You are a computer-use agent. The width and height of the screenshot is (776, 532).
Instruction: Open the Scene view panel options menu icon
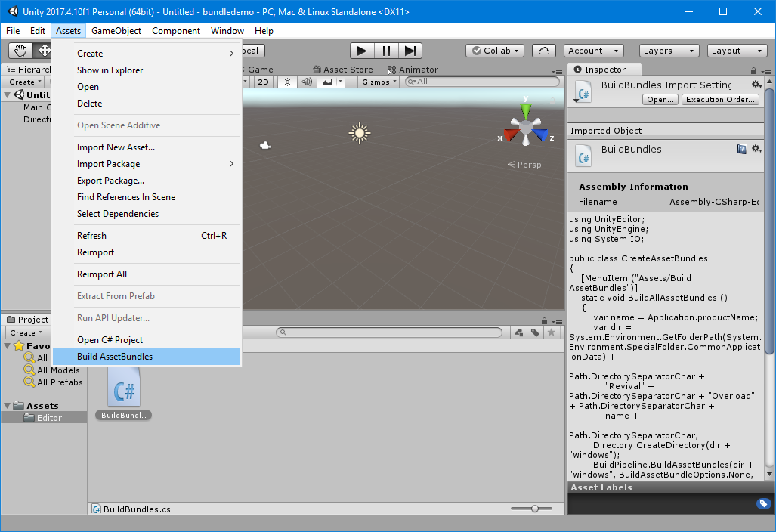pyautogui.click(x=558, y=72)
